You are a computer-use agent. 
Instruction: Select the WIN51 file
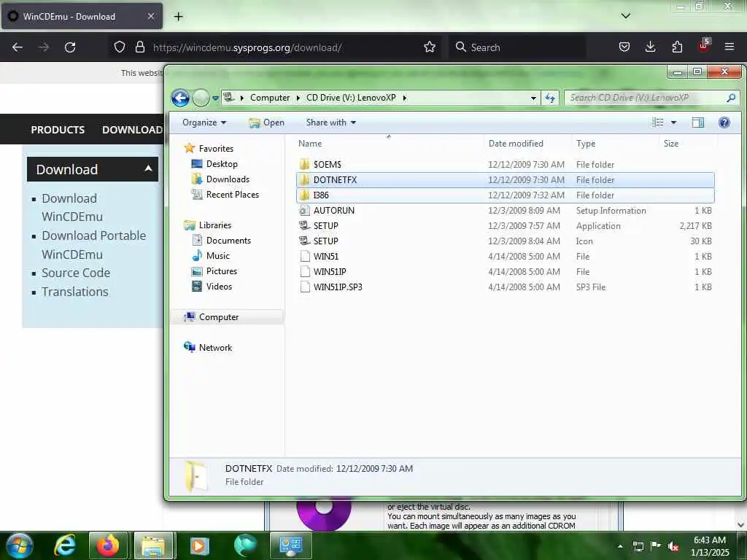[505, 256]
